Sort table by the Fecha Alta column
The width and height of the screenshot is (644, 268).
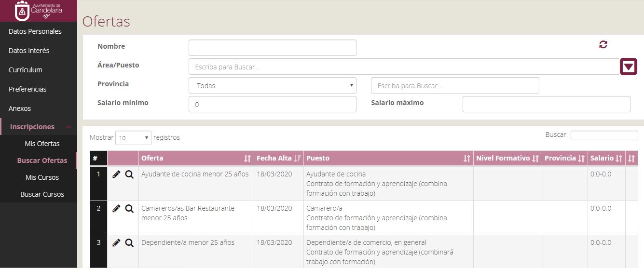[x=279, y=158]
